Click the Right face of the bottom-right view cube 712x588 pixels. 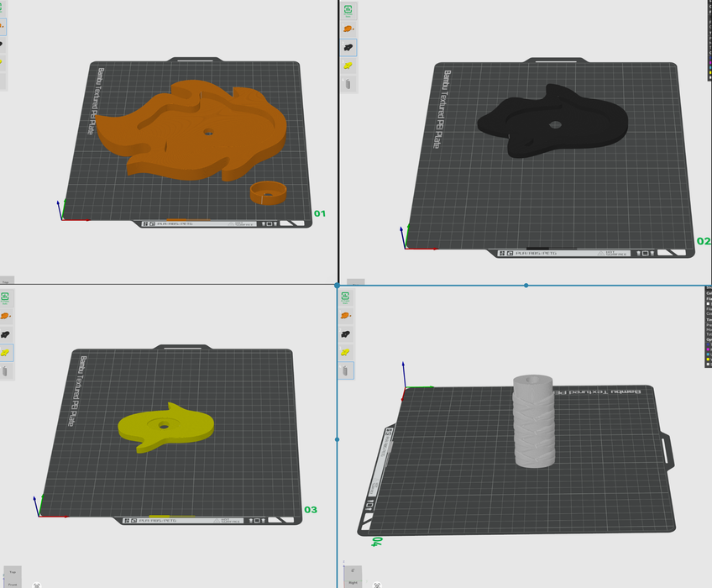(x=352, y=581)
